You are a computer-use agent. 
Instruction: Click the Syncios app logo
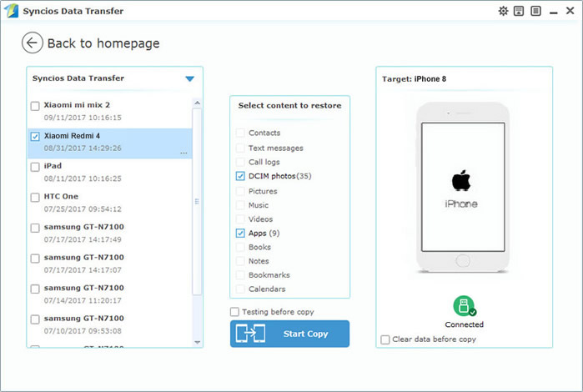(x=11, y=11)
